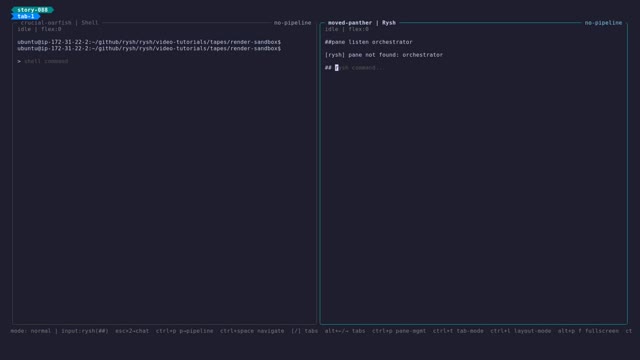Image resolution: width=640 pixels, height=360 pixels.
Task: Select the story-088 session tab
Action: (x=32, y=10)
